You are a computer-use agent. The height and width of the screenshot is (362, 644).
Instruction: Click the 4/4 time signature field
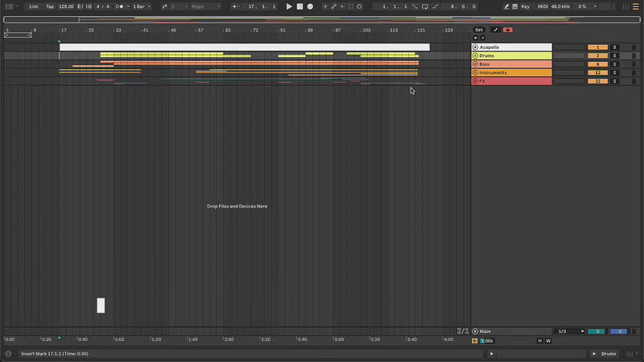click(x=102, y=6)
